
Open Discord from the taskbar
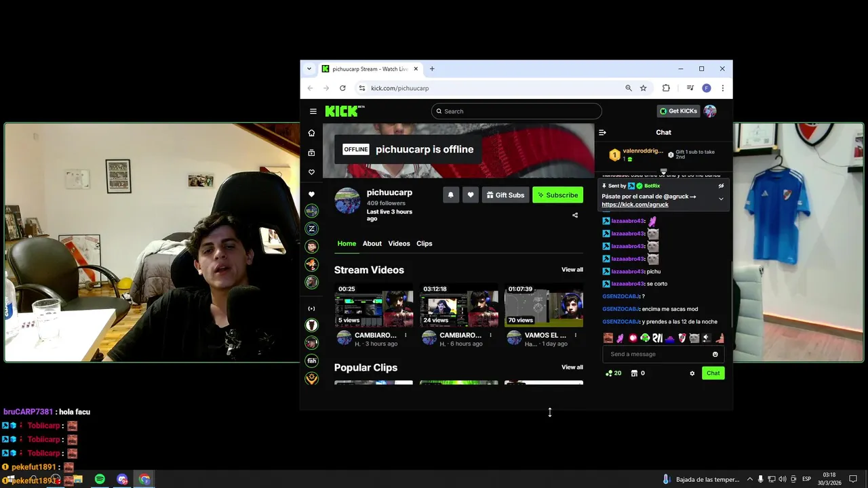click(122, 479)
